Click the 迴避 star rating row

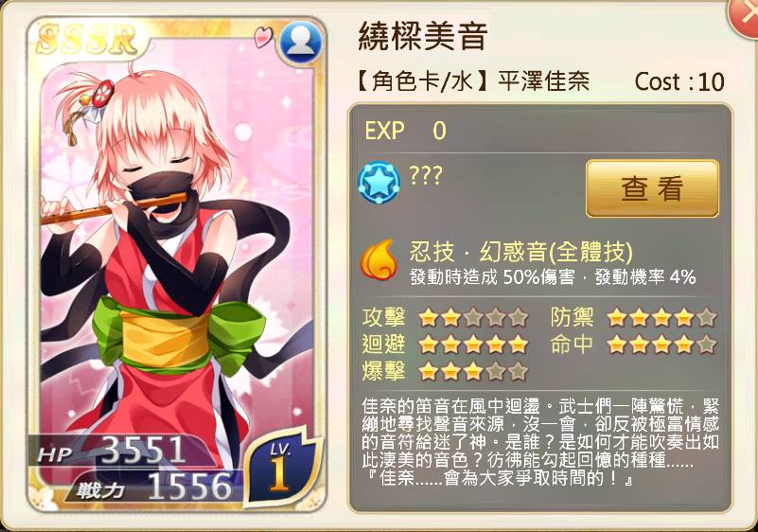445,345
